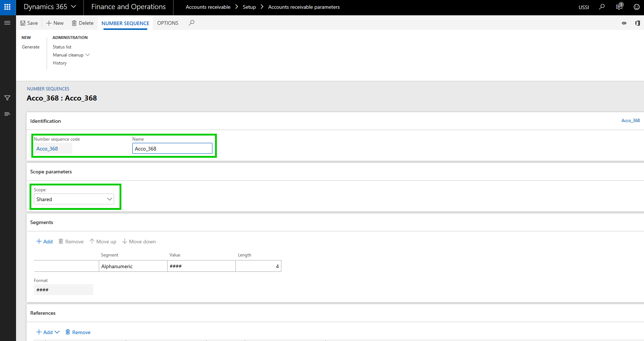Screen dimensions: 644x341
Task: Click the personalize diamond icon
Action: click(x=624, y=23)
